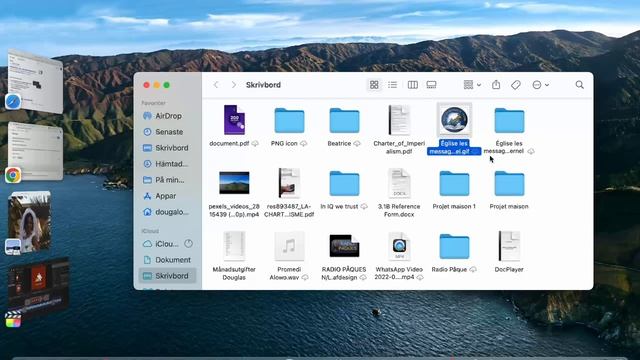Select the Beatrice folder
Image resolution: width=640 pixels, height=360 pixels.
pyautogui.click(x=344, y=120)
